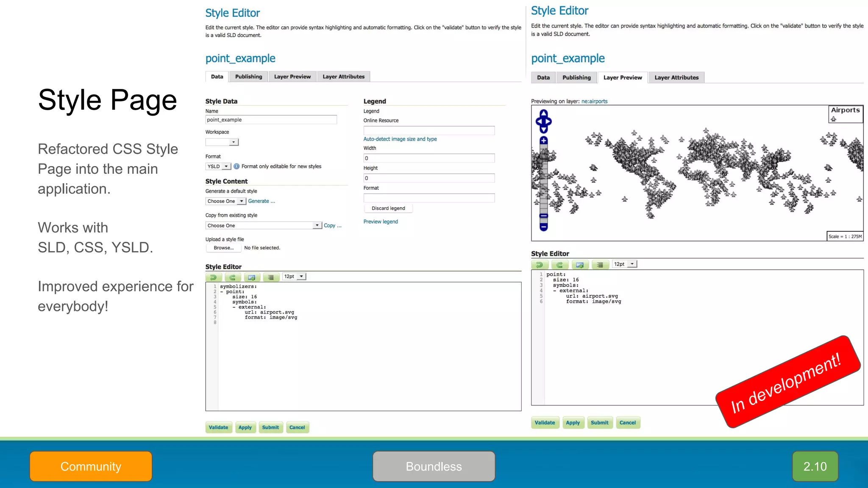Open 12pt font size dropdown in right editor
This screenshot has height=488, width=868.
click(x=625, y=264)
